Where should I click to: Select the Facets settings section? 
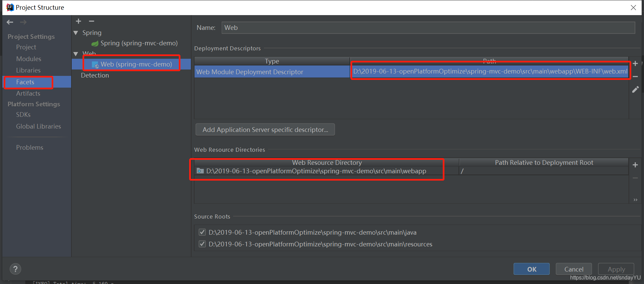[x=37, y=82]
